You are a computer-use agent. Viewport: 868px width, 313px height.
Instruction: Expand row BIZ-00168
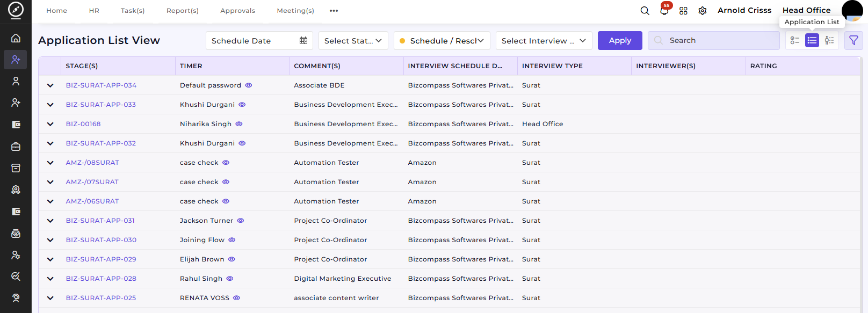pos(50,124)
